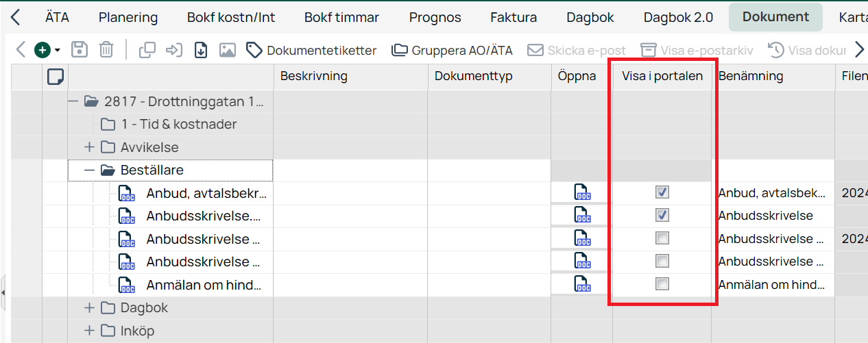The height and width of the screenshot is (343, 868).
Task: Open the Anbud, avtalsbekr document via Öppna icon
Action: (582, 193)
